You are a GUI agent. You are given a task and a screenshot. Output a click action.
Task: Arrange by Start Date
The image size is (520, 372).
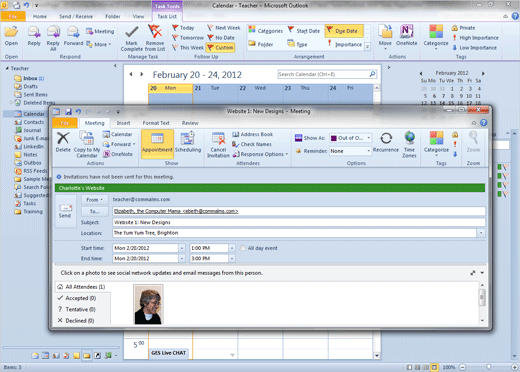click(304, 31)
